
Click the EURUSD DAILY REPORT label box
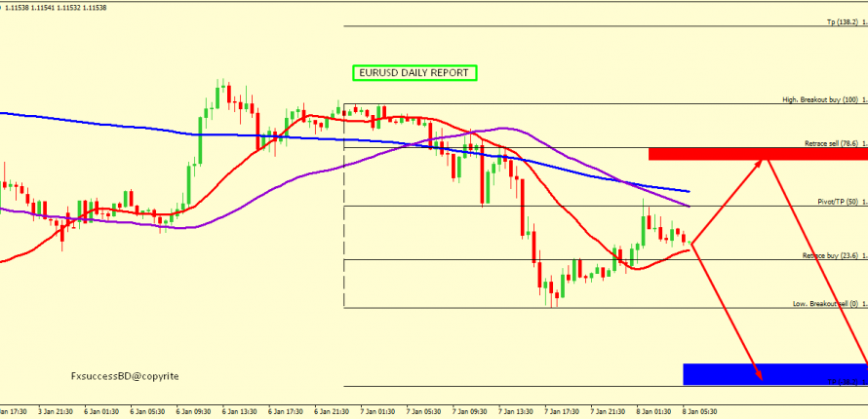click(414, 73)
